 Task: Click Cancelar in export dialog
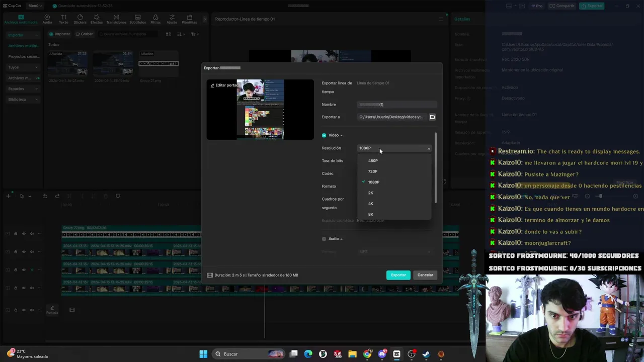tap(425, 275)
